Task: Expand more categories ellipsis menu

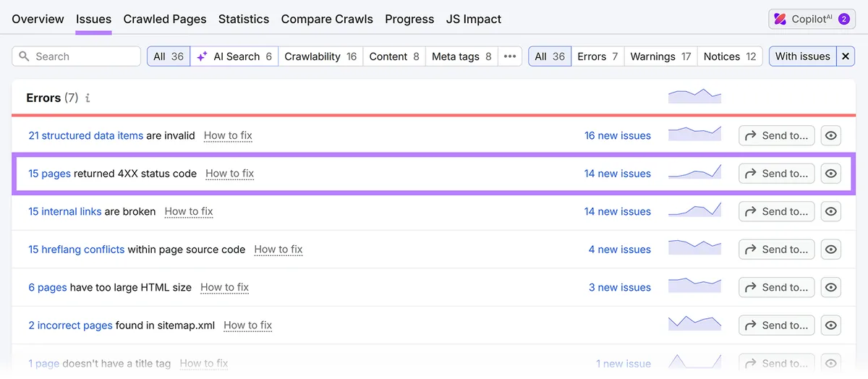Action: pos(510,56)
